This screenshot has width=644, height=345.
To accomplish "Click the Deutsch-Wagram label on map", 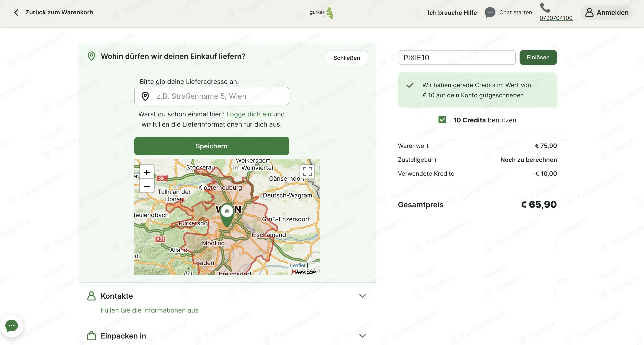I will pos(287,195).
